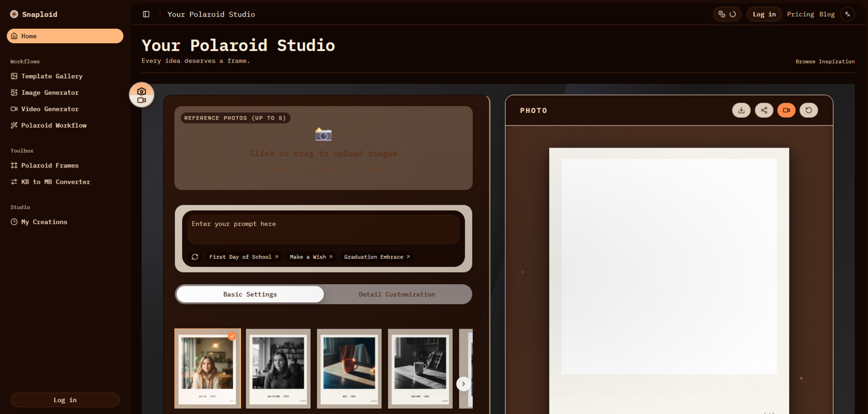Image resolution: width=868 pixels, height=414 pixels.
Task: Open the language translate icon
Action: click(847, 14)
